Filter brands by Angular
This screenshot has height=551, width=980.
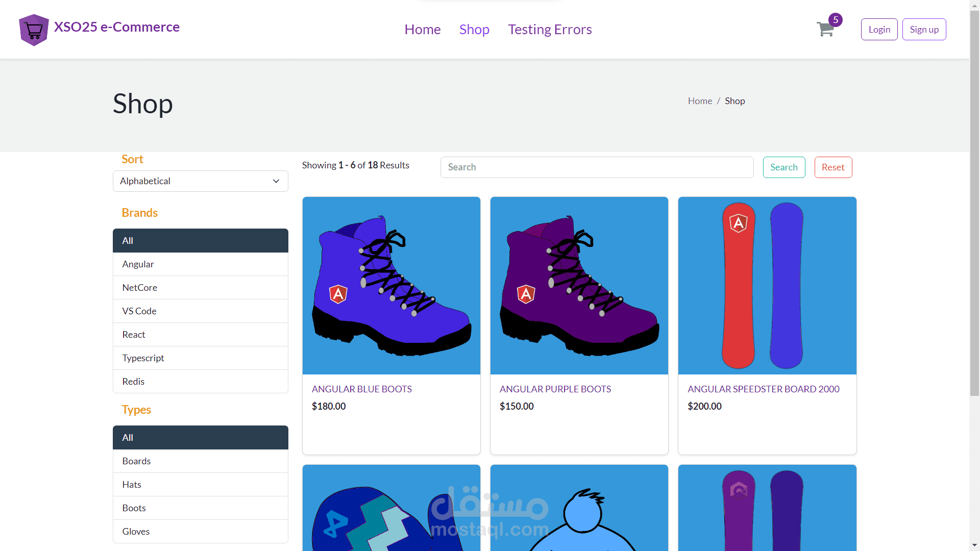click(200, 264)
